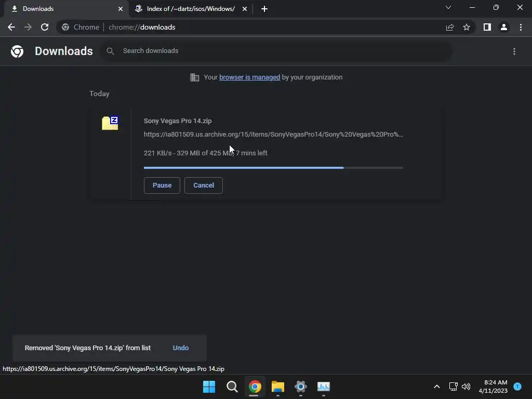Click the 'Today' date heading
The width and height of the screenshot is (532, 399).
point(99,94)
